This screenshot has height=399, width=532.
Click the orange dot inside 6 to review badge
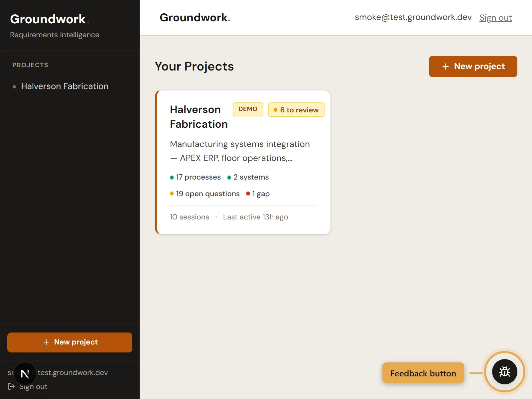(x=275, y=110)
